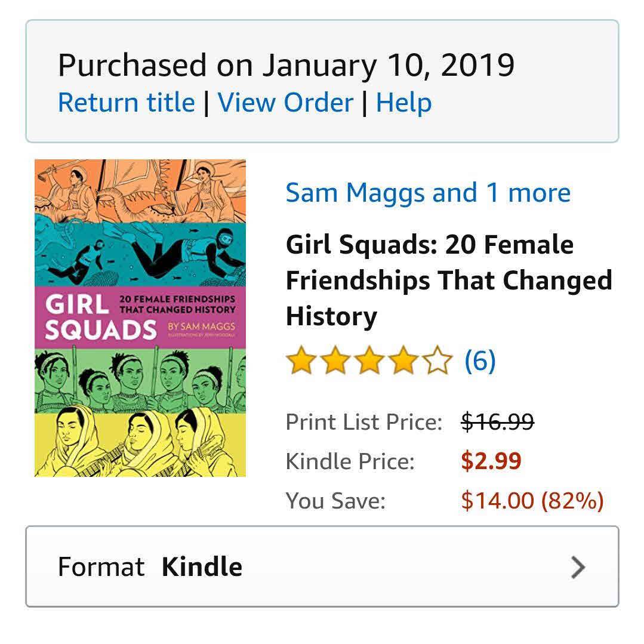Screen dimensions: 644x644
Task: Click the Purchased on January 10, 2019 heading
Action: coord(285,64)
